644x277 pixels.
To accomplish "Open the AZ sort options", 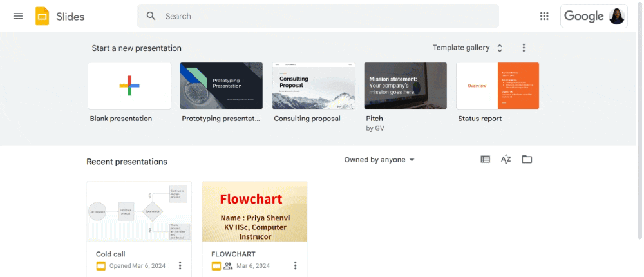I will 506,160.
